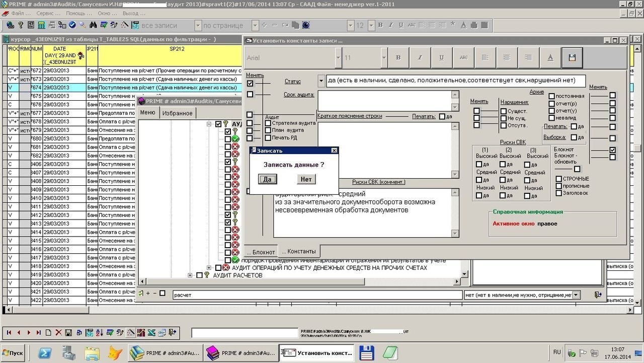Enable the План аудита checkbox
This screenshot has width=644, height=363.
click(x=268, y=130)
